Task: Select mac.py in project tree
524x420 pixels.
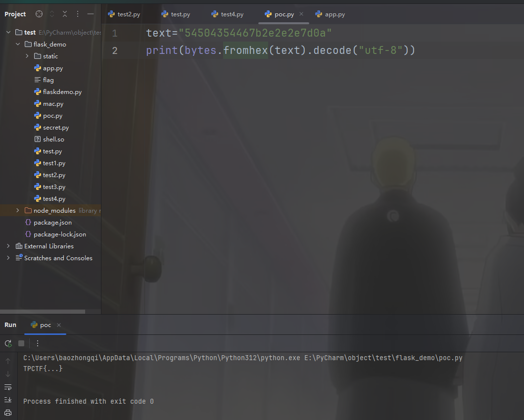Action: pos(53,104)
